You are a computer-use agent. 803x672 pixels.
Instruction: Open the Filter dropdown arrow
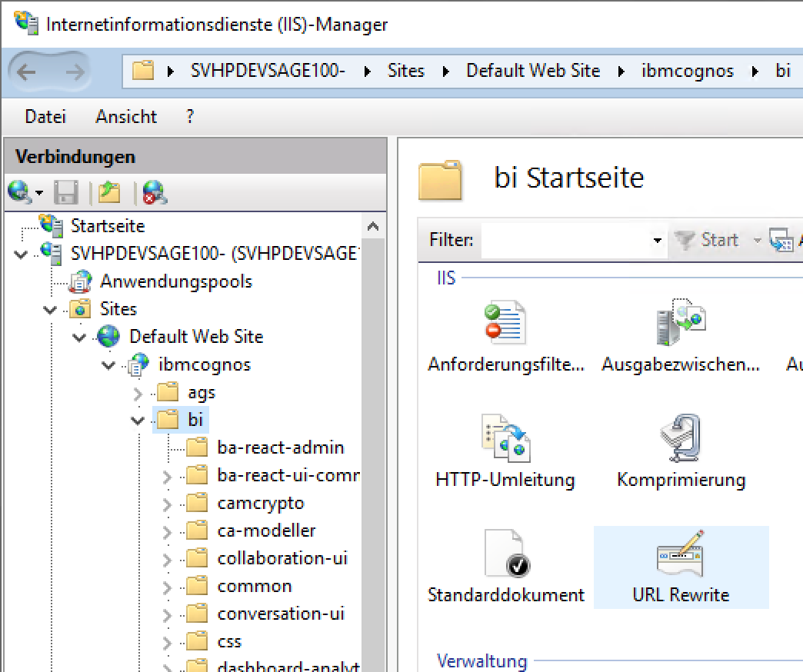657,241
